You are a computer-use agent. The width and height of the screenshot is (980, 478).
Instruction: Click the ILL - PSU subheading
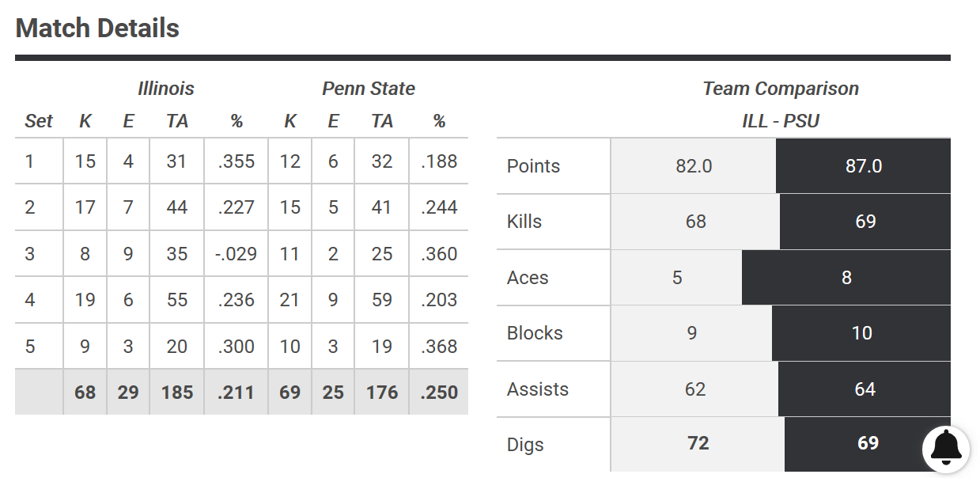pos(780,121)
